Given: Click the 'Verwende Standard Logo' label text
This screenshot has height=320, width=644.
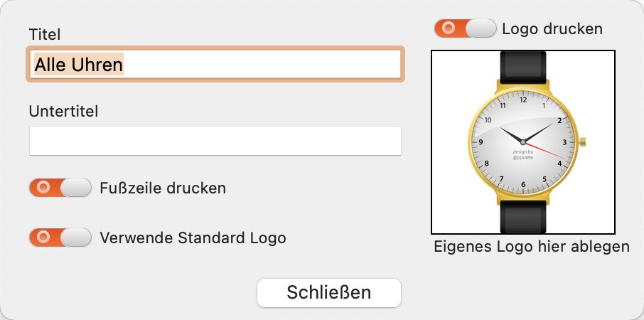Looking at the screenshot, I should coord(193,238).
